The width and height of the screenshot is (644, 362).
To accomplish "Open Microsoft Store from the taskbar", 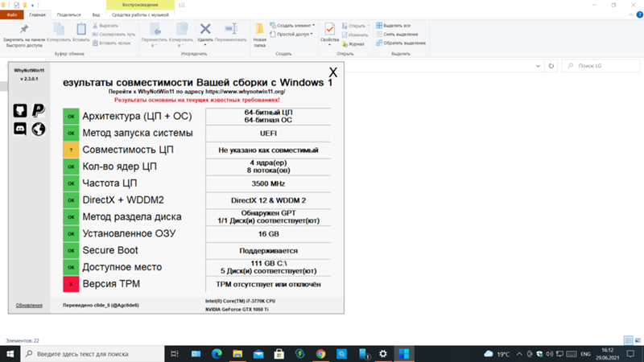I will [x=279, y=354].
